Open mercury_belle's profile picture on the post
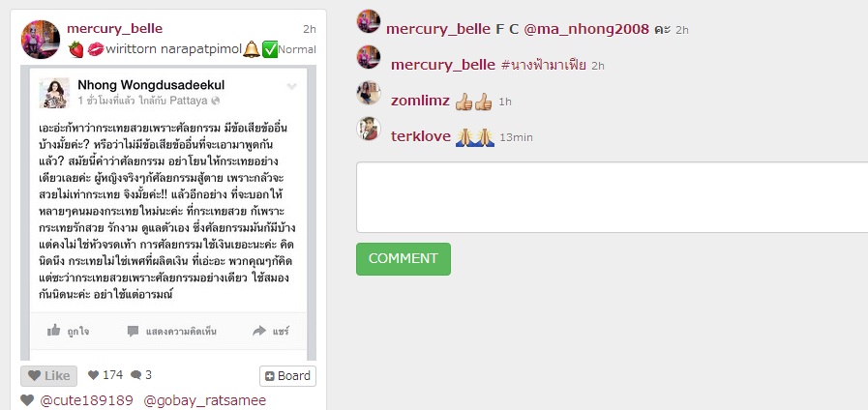The width and height of the screenshot is (868, 410). coord(41,40)
